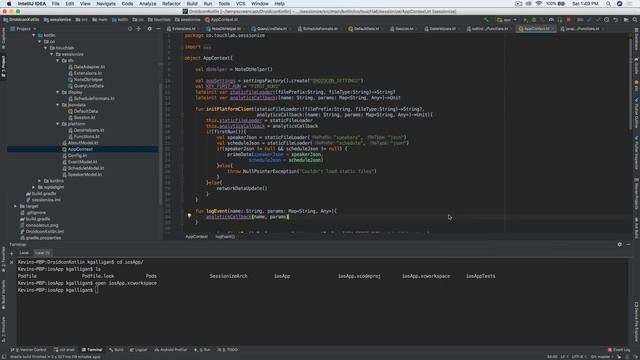Select SpeakerModel.kt in project tree
This screenshot has width=640, height=360.
(82, 174)
